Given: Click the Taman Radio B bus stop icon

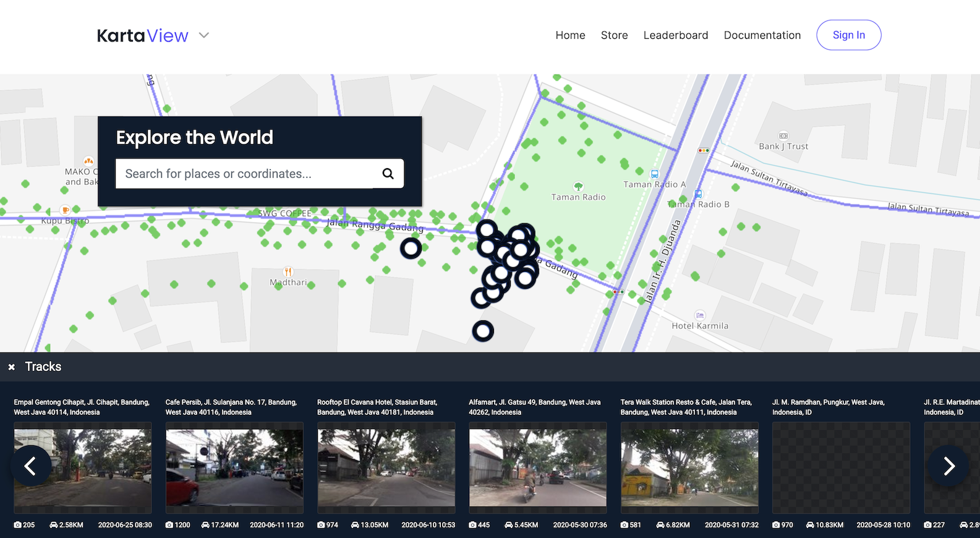Looking at the screenshot, I should click(699, 194).
